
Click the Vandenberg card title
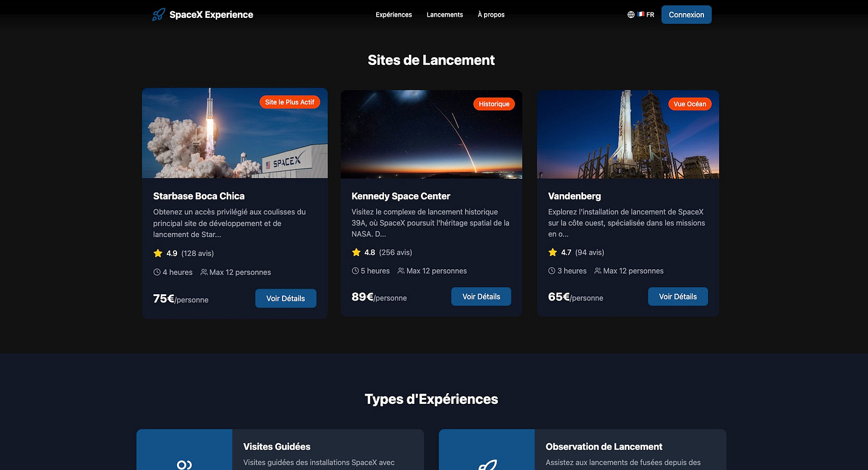(x=575, y=196)
